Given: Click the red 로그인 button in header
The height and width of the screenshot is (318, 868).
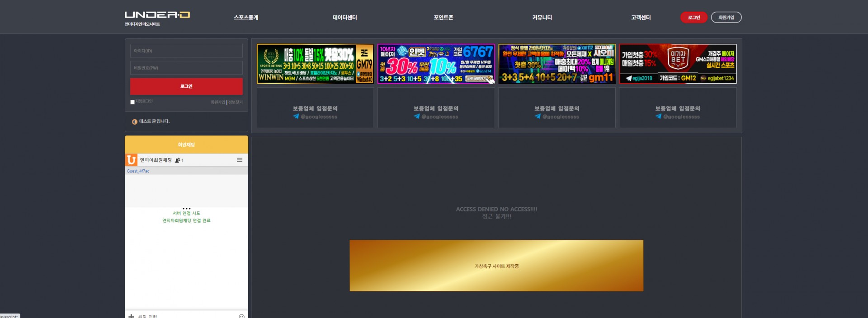Looking at the screenshot, I should tap(694, 17).
